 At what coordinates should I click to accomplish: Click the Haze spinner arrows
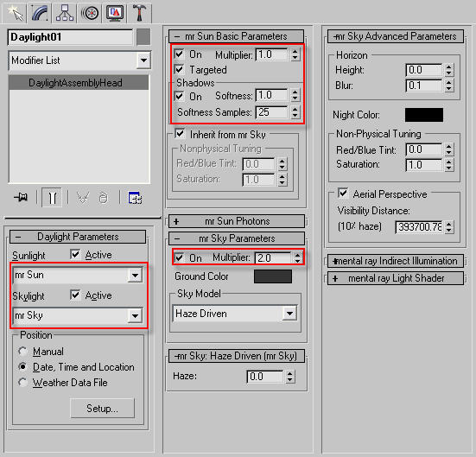pos(290,377)
